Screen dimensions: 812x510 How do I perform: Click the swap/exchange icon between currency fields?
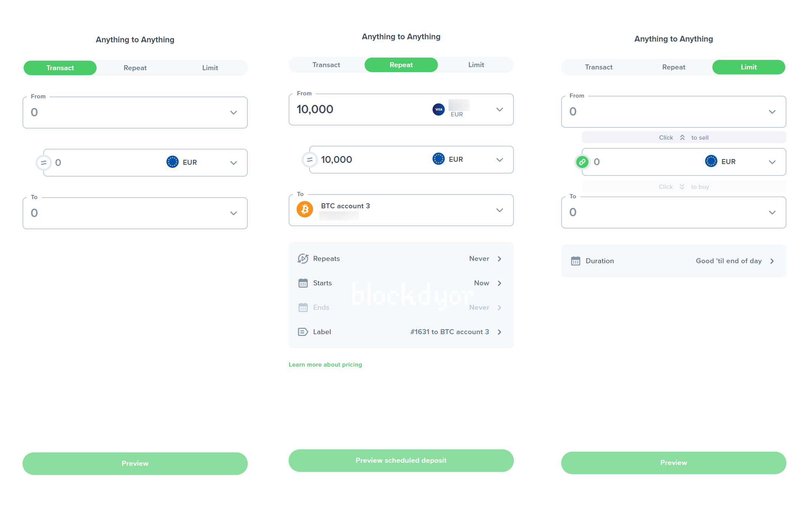click(44, 162)
